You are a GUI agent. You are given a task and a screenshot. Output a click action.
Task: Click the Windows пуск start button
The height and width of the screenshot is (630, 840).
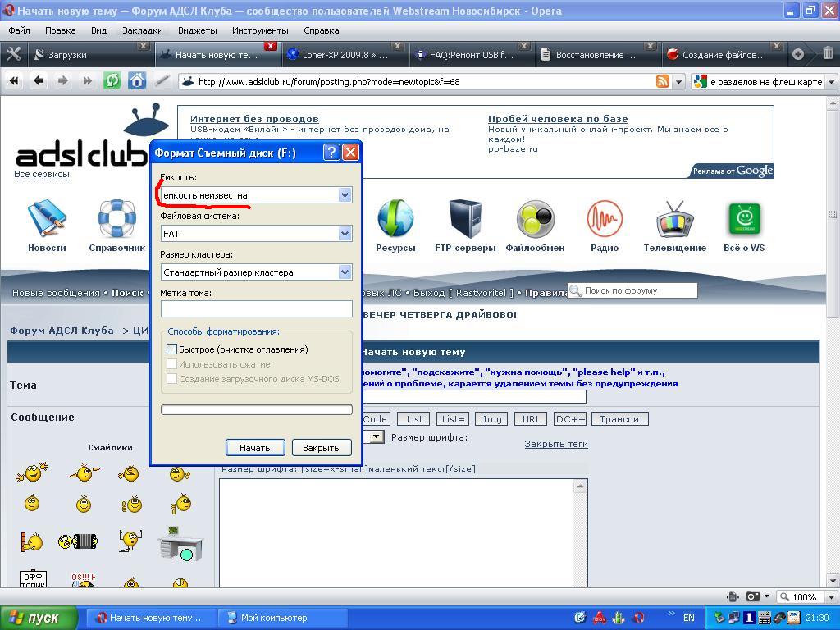click(x=39, y=618)
